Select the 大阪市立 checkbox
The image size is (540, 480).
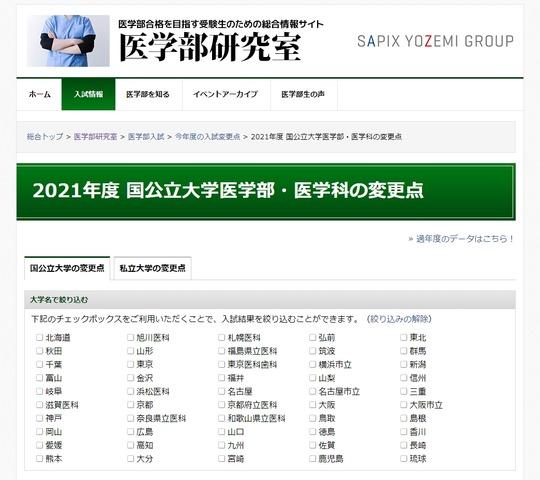[404, 404]
